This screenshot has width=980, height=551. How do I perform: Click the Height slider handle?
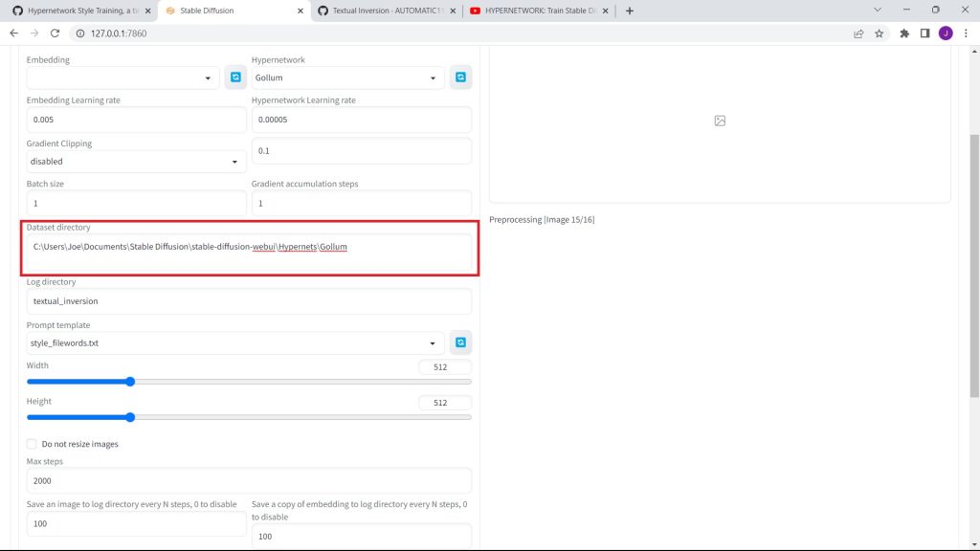point(130,417)
